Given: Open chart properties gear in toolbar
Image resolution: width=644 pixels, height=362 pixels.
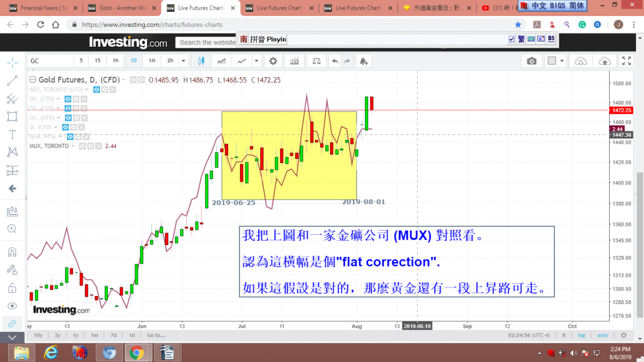Looking at the screenshot, I should click(273, 61).
